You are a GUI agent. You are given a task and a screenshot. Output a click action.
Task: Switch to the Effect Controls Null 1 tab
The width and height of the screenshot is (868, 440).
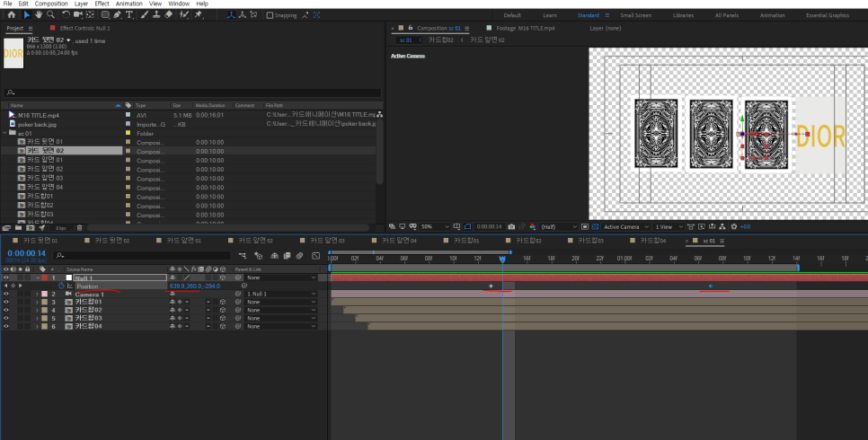click(84, 28)
